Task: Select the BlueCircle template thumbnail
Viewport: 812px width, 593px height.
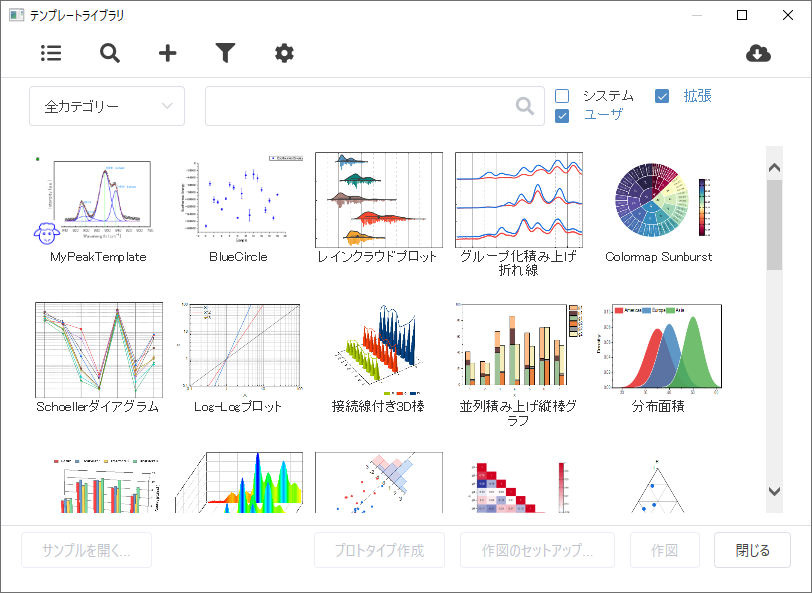Action: coord(239,200)
